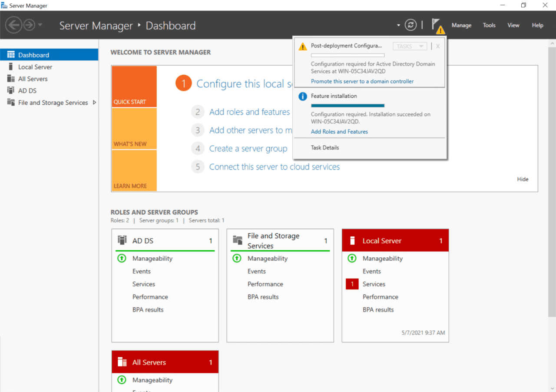The width and height of the screenshot is (556, 392).
Task: Open the WHAT'S NEW tile
Action: (x=134, y=129)
